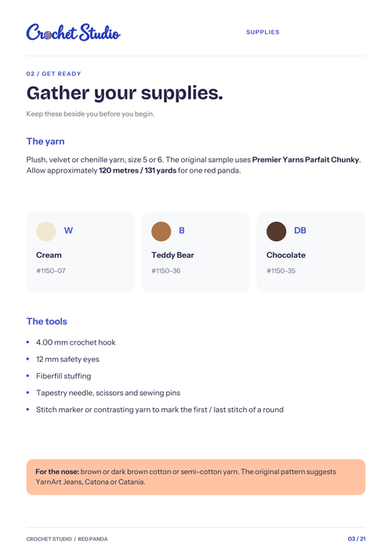Viewport: 392px width, 554px height.
Task: Click the Cream color swatch circle
Action: point(46,231)
